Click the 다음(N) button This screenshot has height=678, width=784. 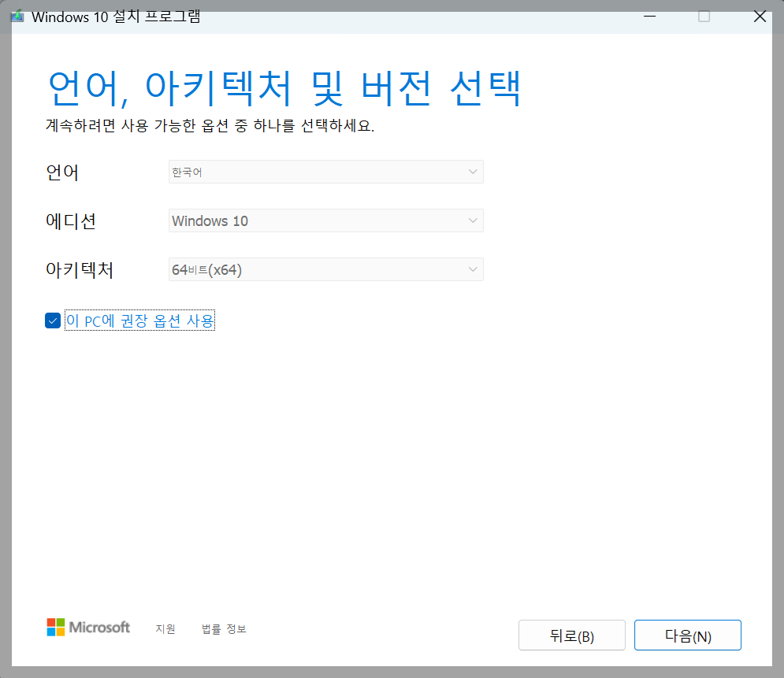pos(688,635)
